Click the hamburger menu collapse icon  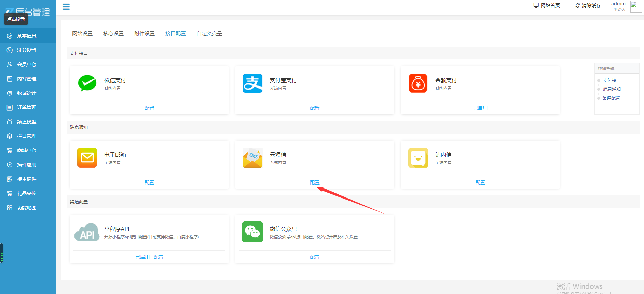66,7
